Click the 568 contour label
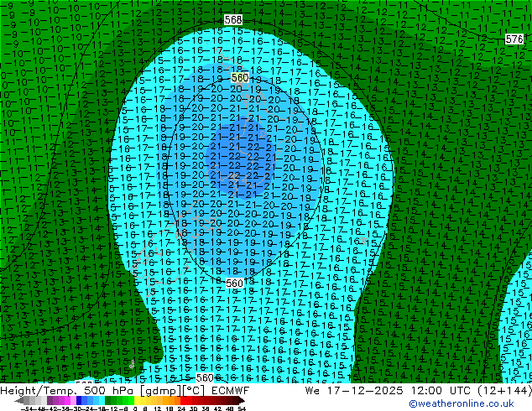The height and width of the screenshot is (411, 532). click(233, 19)
